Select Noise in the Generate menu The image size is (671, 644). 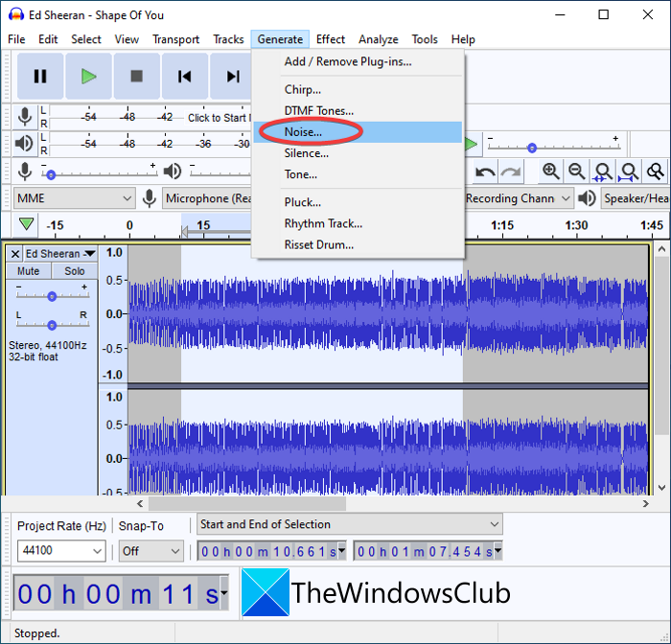click(358, 132)
